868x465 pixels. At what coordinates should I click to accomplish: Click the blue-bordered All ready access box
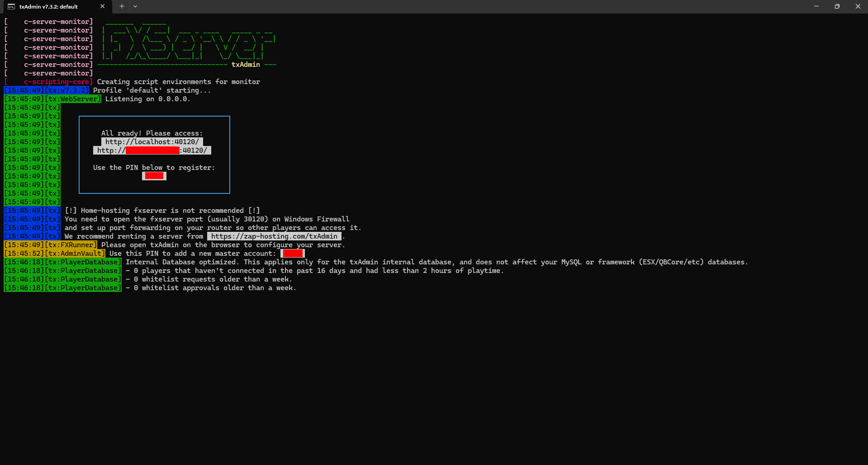click(x=154, y=155)
